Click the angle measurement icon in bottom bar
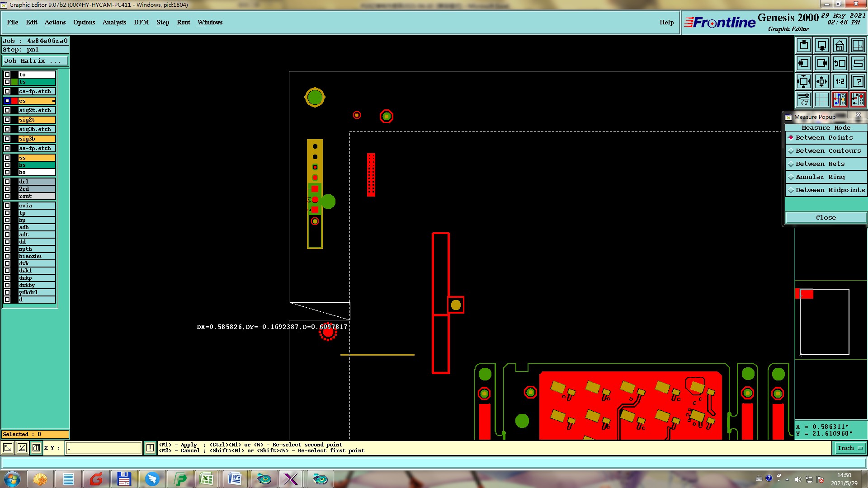This screenshot has width=868, height=488. coord(22,448)
